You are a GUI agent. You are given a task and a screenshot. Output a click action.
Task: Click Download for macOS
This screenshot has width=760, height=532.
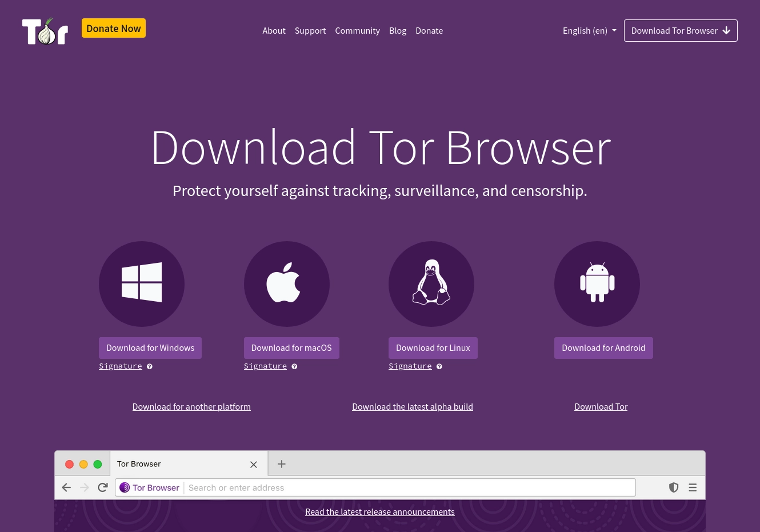291,348
